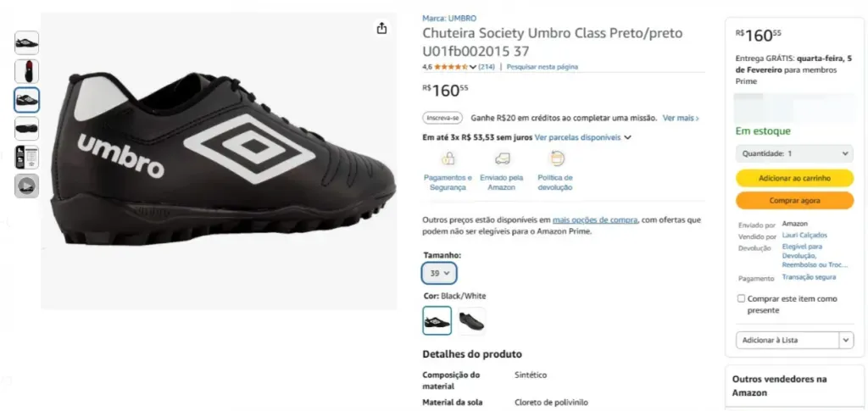The width and height of the screenshot is (868, 411).
Task: Click the Enviado pela Amazon truck icon
Action: coord(502,158)
